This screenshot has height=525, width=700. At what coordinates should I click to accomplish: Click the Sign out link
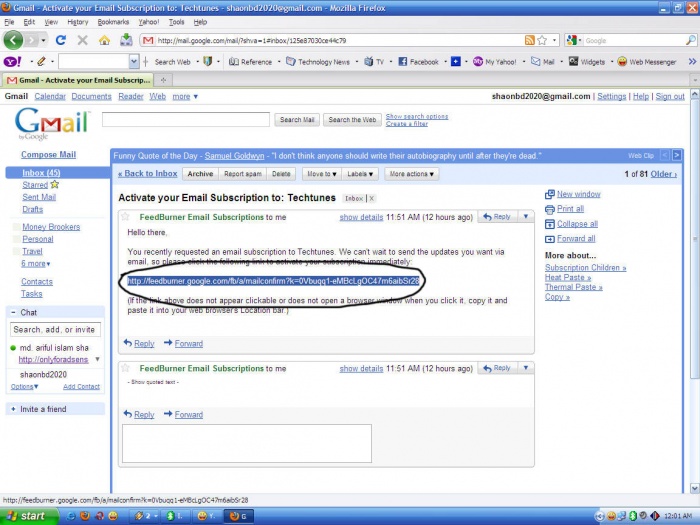click(x=670, y=96)
